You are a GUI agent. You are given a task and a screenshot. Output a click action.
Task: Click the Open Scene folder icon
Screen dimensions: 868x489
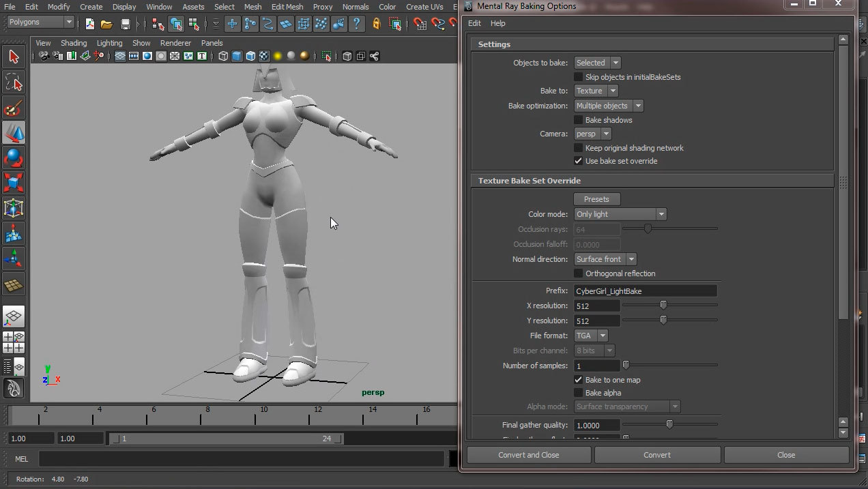pyautogui.click(x=106, y=25)
